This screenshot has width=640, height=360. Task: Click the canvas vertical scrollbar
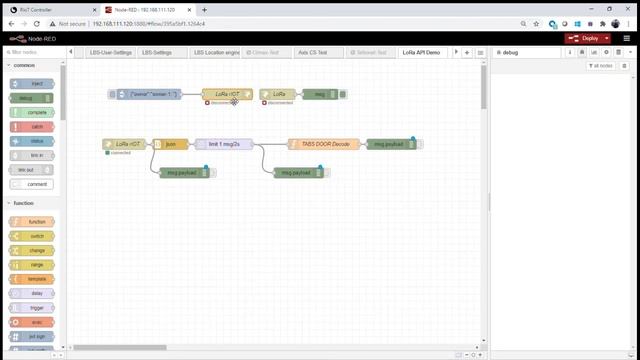484,87
